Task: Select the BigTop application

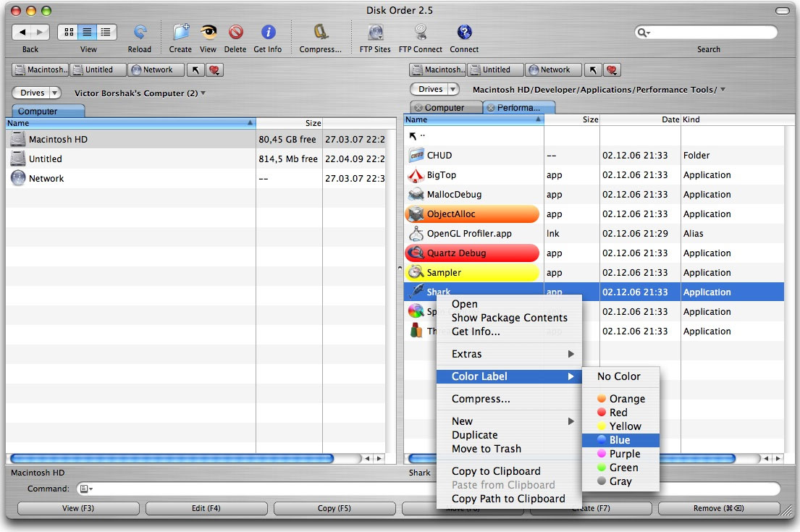Action: pos(594,174)
